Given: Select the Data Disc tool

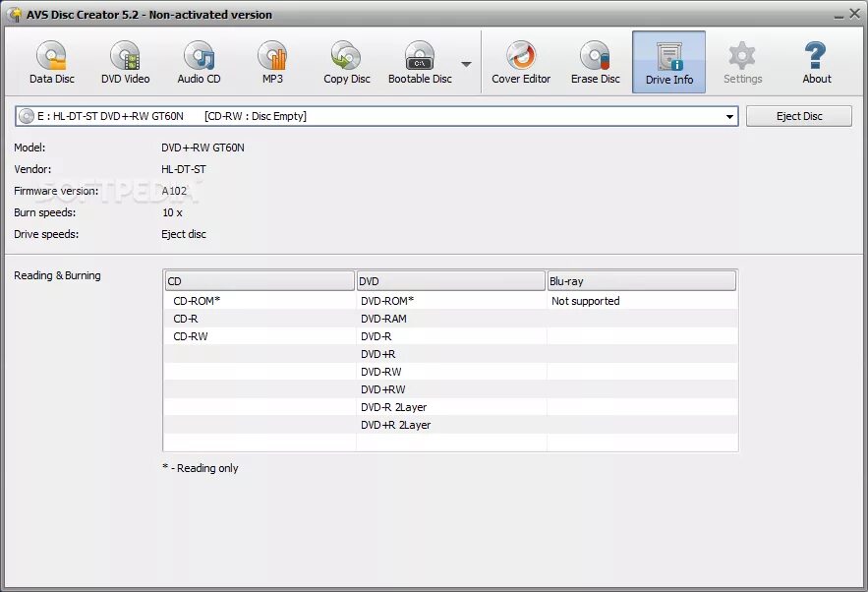Looking at the screenshot, I should 51,61.
